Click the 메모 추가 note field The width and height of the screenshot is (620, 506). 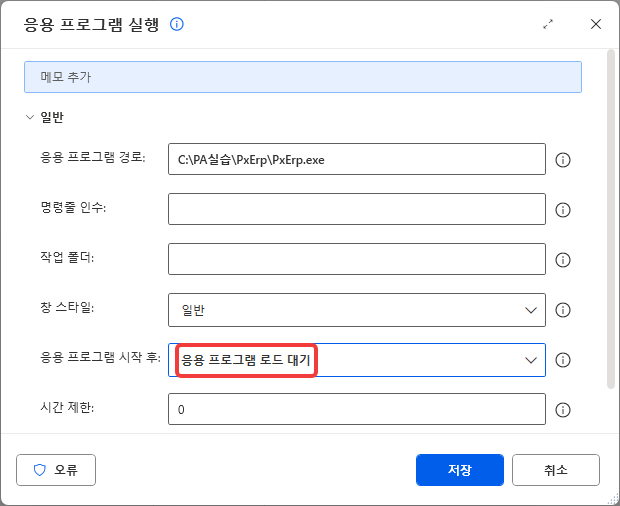click(x=303, y=77)
